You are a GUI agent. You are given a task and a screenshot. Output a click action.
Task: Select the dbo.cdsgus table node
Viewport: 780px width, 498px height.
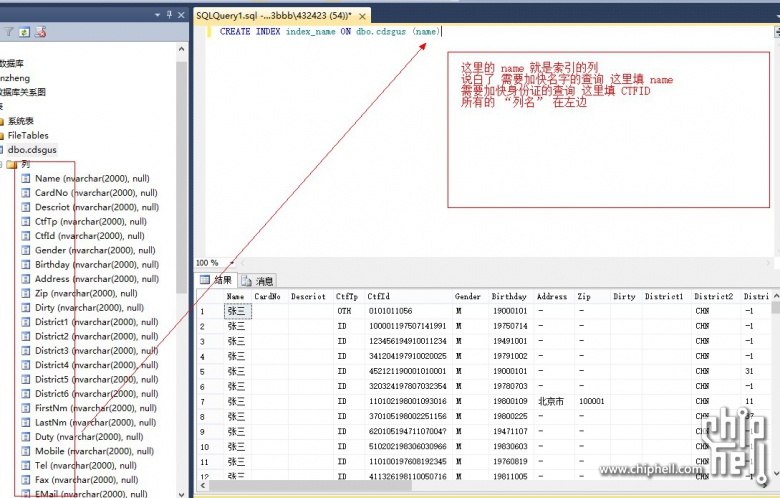tap(32, 150)
